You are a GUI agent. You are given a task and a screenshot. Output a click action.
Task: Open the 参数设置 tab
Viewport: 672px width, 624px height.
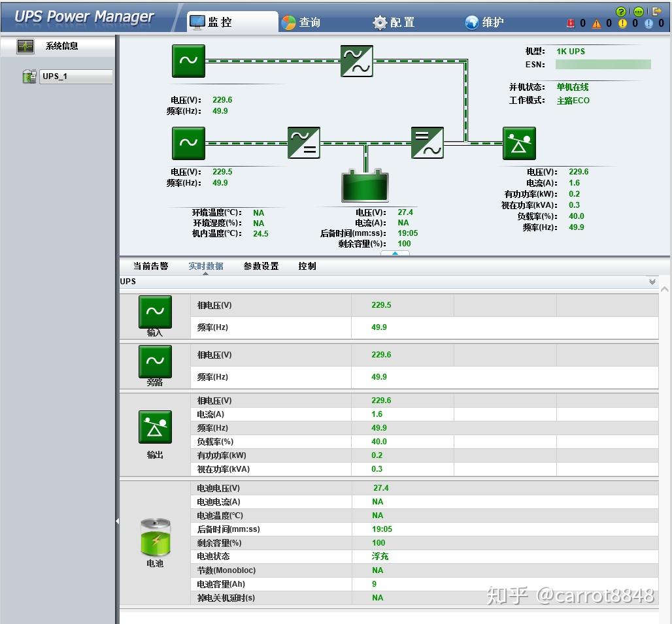pyautogui.click(x=261, y=266)
